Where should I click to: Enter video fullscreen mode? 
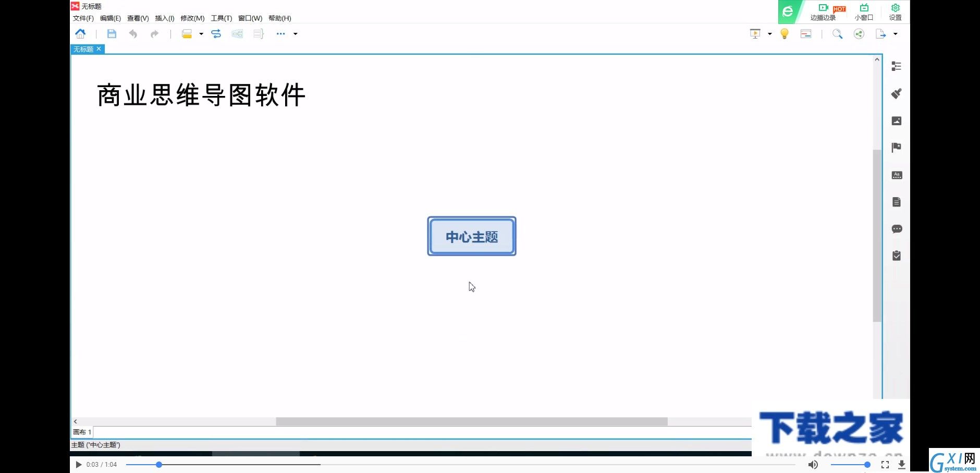885,464
